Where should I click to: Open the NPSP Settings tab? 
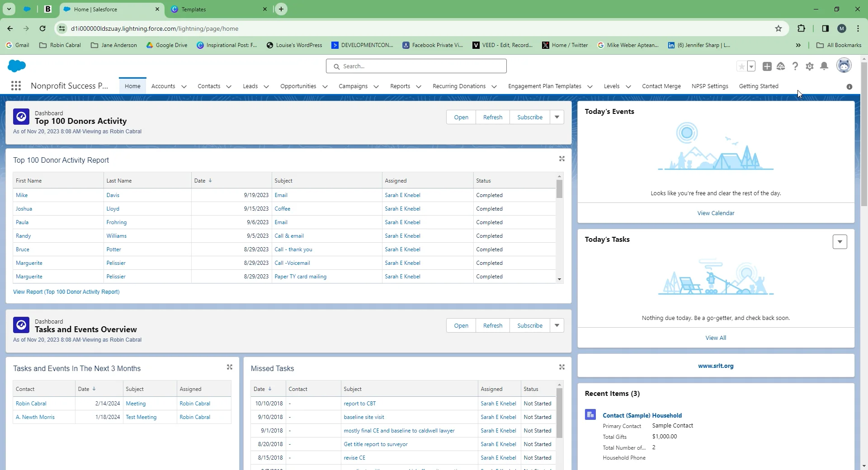[710, 86]
